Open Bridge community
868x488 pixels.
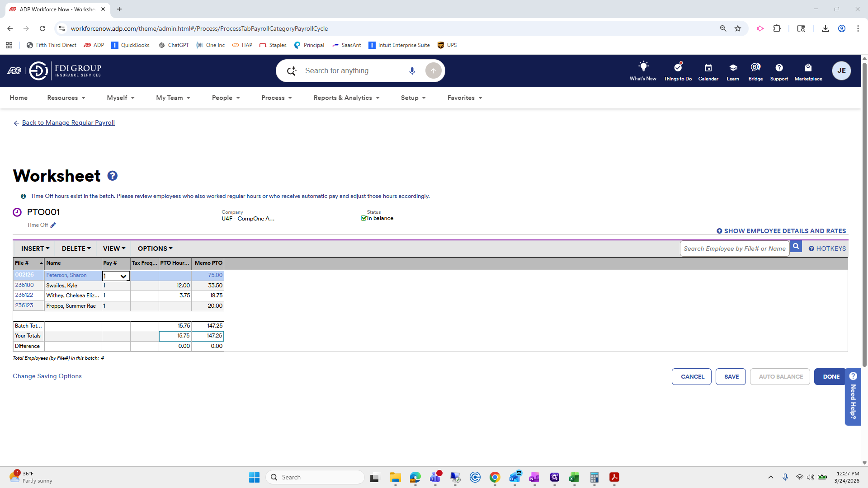click(x=755, y=71)
